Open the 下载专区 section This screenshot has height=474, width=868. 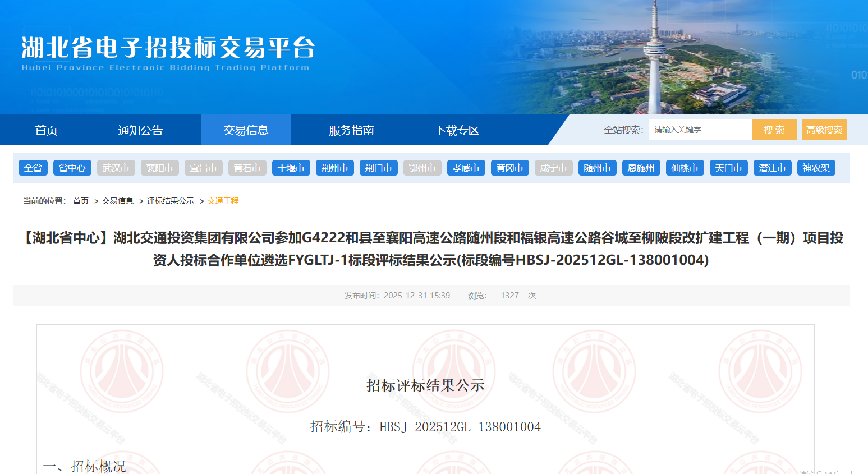(457, 130)
